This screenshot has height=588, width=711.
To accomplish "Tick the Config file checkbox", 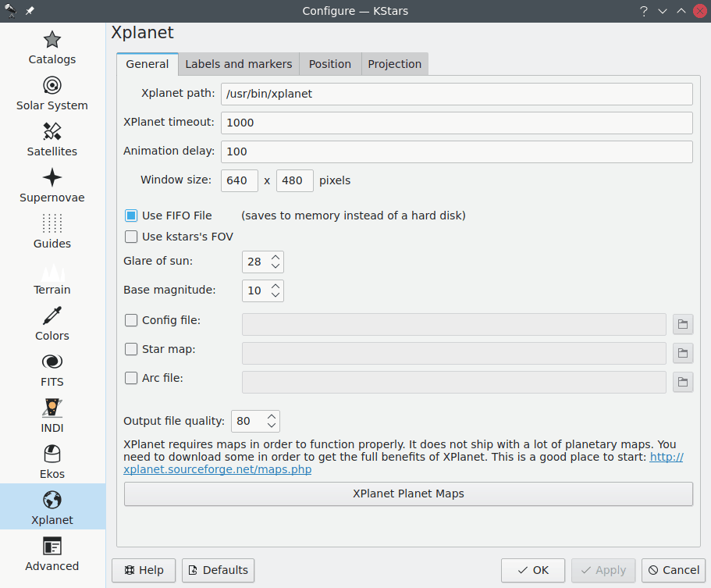I will pyautogui.click(x=131, y=320).
